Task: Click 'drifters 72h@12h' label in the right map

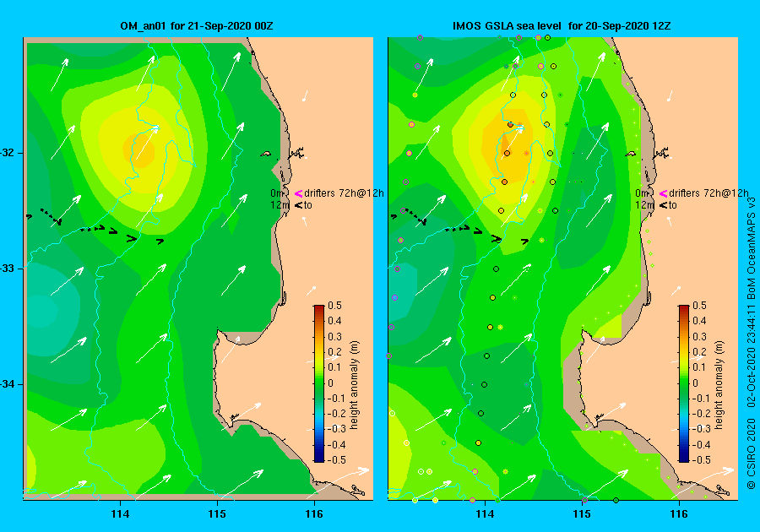Action: (708, 193)
